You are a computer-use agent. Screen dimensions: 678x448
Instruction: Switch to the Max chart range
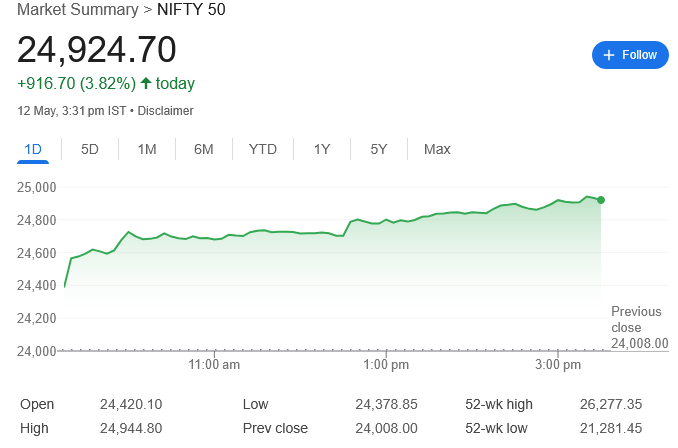437,149
